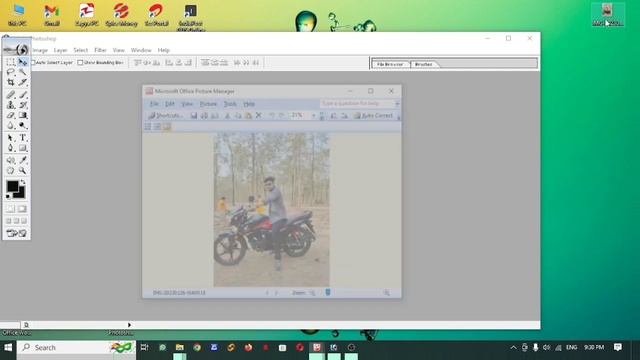Switch to Standard editing mode
Viewport: 640px width, 360px height.
(11, 209)
